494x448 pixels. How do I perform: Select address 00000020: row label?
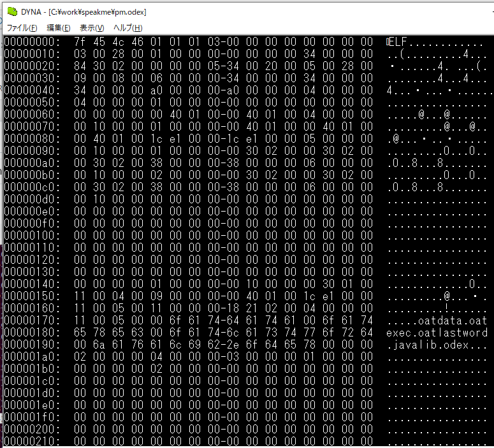32,66
